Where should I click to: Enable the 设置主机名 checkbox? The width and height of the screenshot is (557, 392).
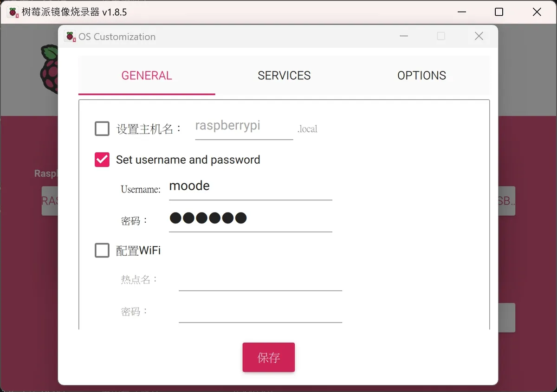[x=102, y=129]
